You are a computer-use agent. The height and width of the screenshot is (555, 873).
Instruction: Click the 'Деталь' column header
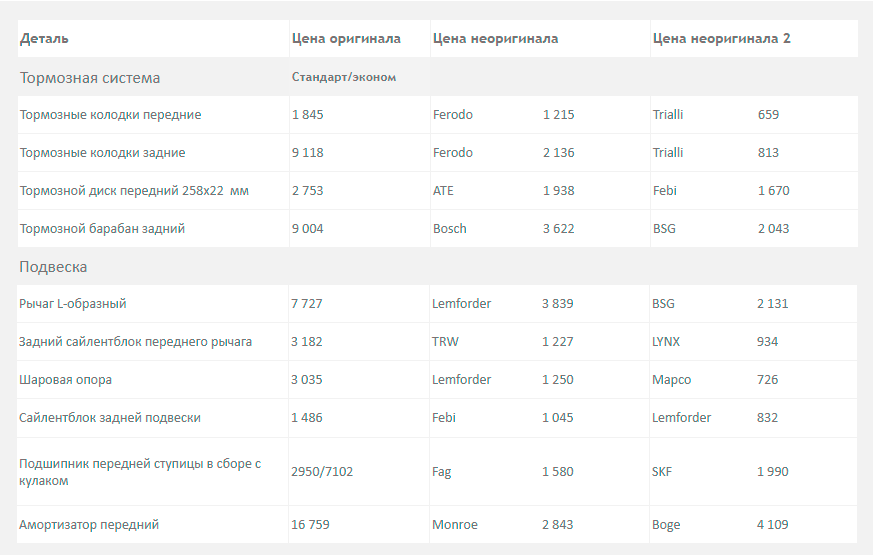click(44, 39)
